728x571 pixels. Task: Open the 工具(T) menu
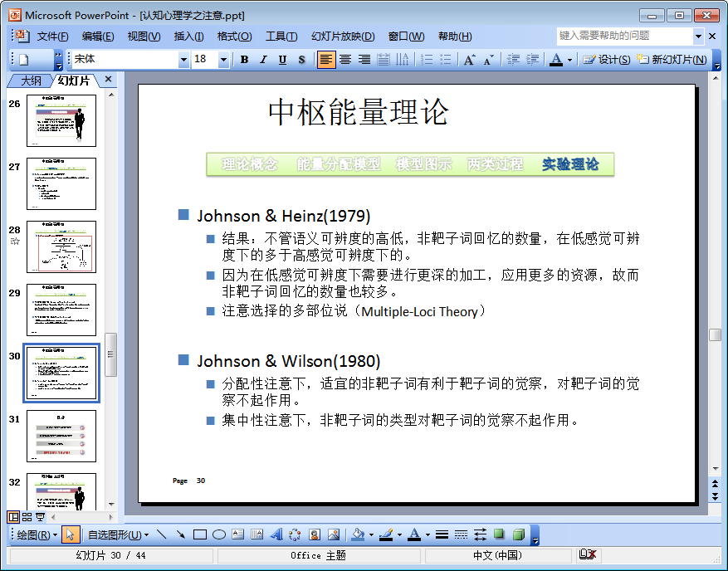coord(281,37)
